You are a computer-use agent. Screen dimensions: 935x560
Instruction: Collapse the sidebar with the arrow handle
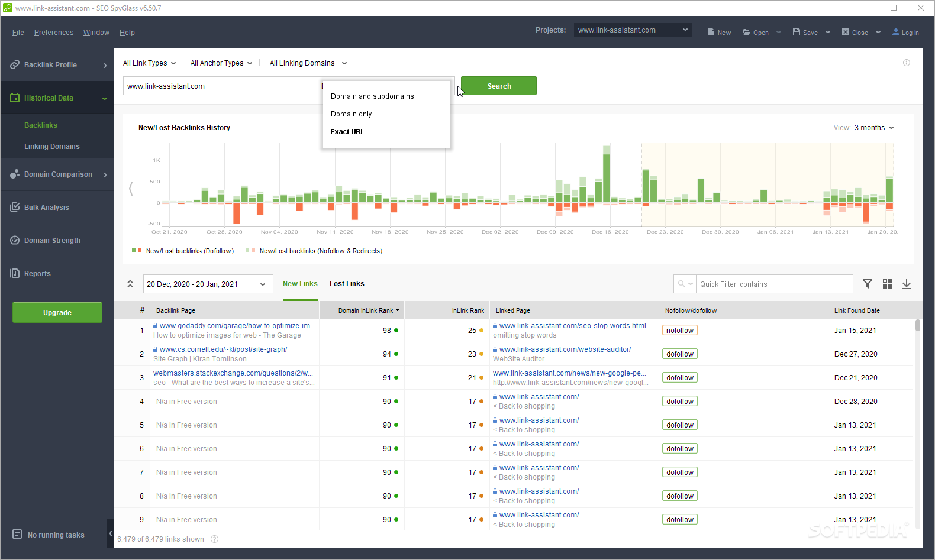point(111,533)
